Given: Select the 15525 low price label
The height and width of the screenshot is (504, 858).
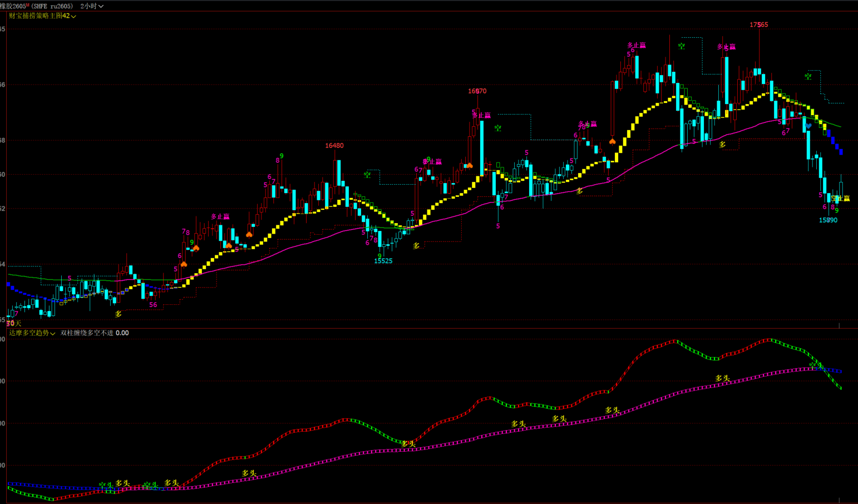Looking at the screenshot, I should click(383, 261).
